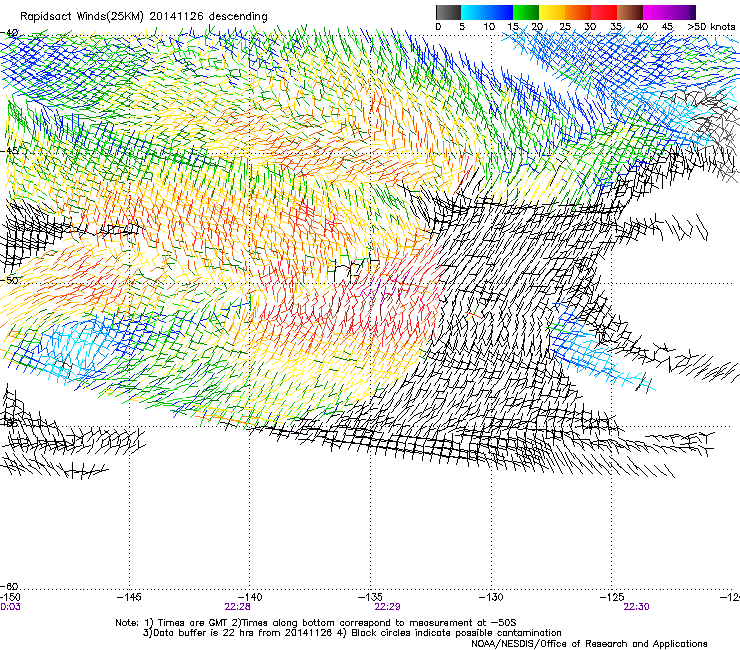
Task: Click the orange 25-30 knots legend segment
Action: coord(578,12)
